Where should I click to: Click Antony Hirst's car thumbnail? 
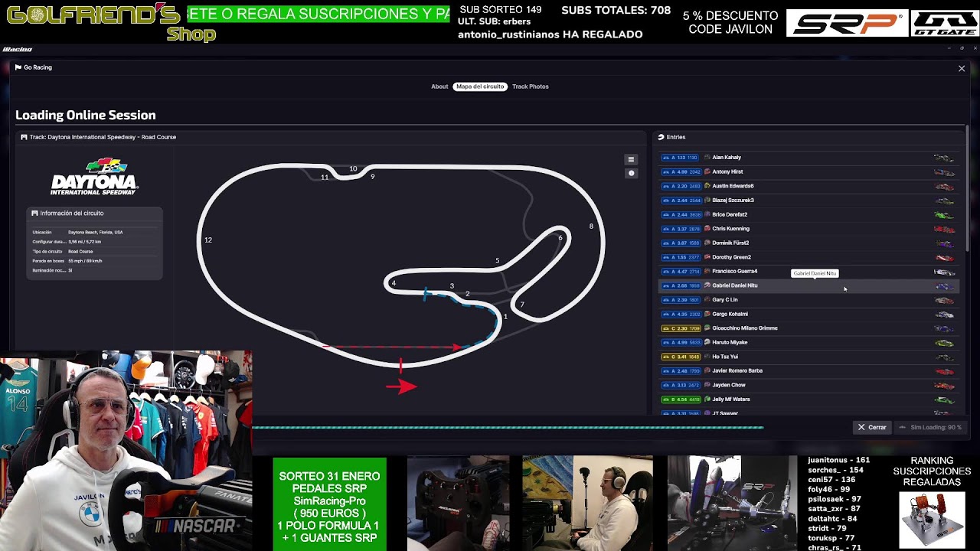point(944,172)
